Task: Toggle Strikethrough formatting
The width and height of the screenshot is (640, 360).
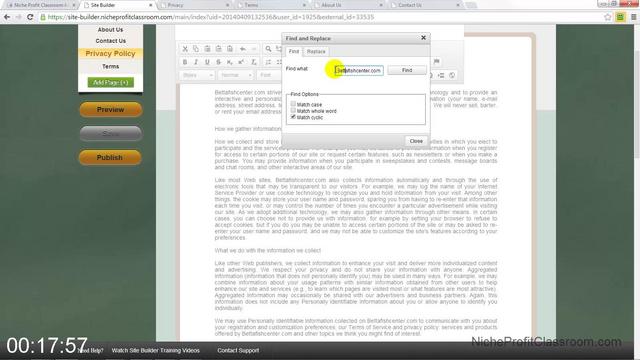Action: click(x=219, y=62)
